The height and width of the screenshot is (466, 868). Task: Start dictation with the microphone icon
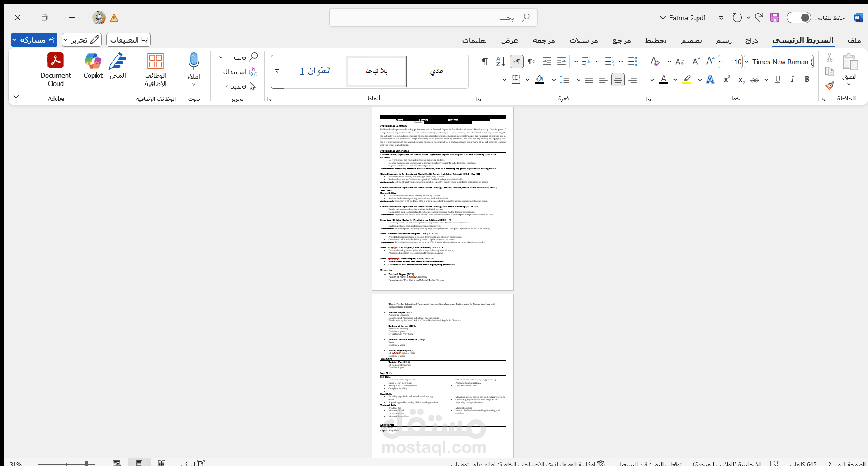(x=194, y=60)
